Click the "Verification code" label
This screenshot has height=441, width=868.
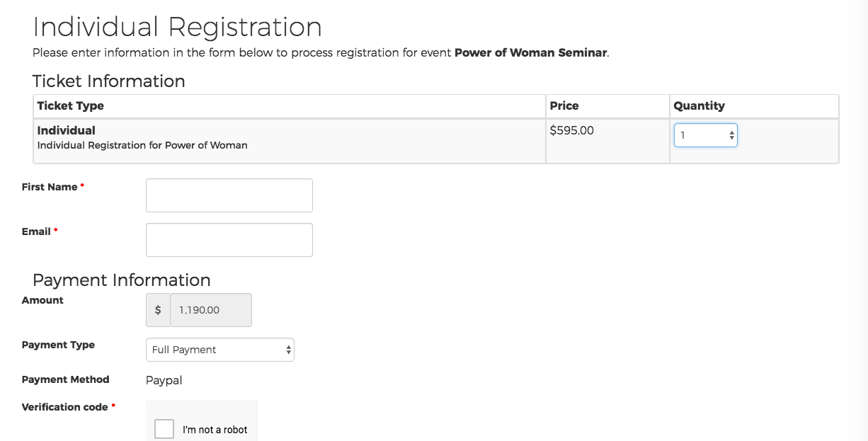coord(64,407)
